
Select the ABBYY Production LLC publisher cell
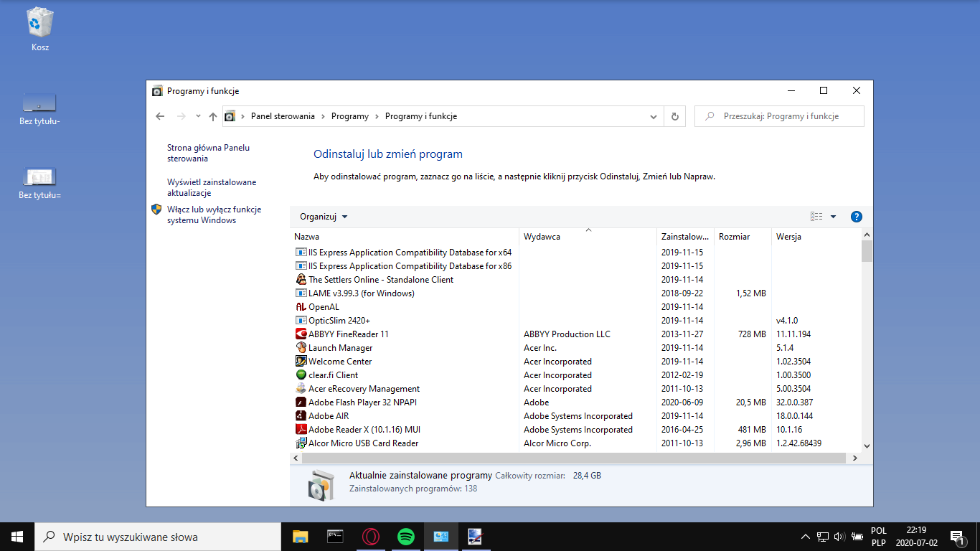tap(567, 334)
